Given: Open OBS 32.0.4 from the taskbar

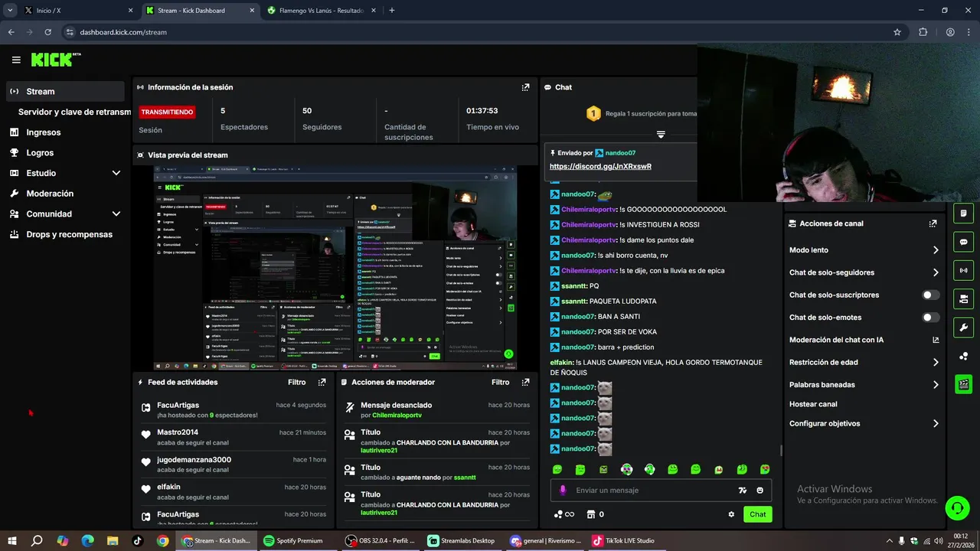Looking at the screenshot, I should tap(381, 540).
